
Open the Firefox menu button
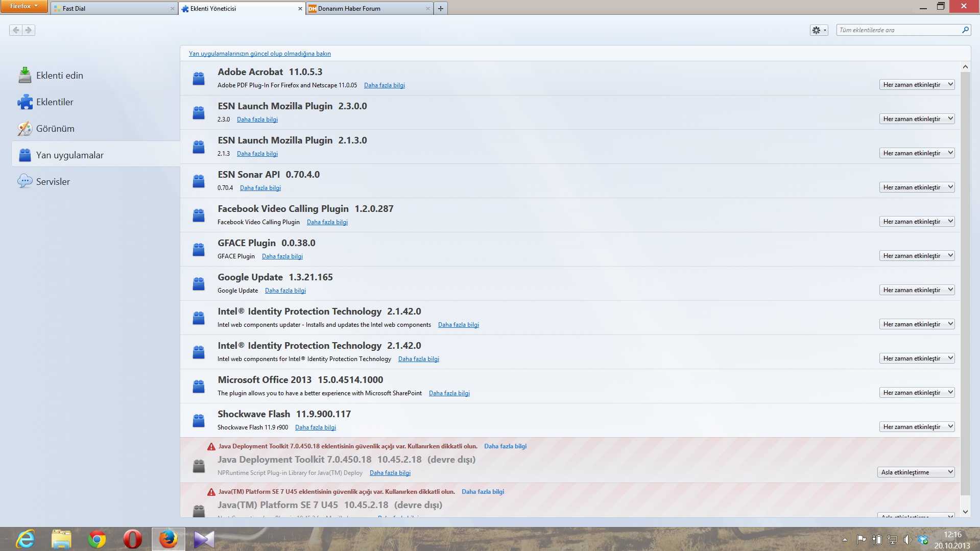coord(23,6)
